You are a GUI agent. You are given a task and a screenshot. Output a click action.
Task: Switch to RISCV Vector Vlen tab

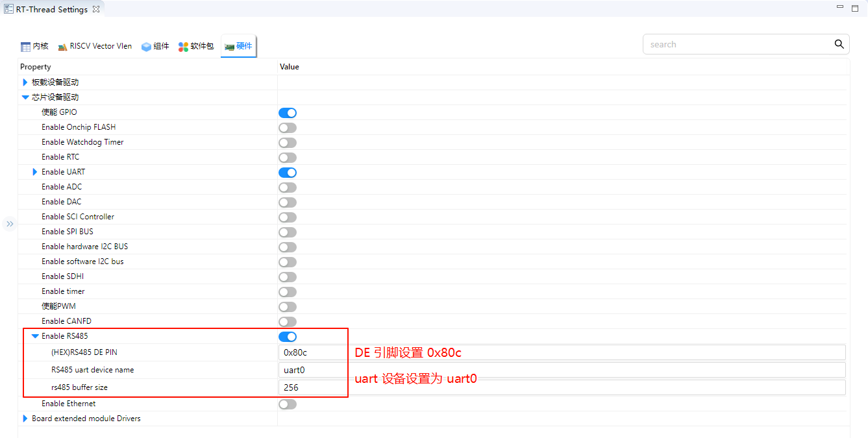(x=95, y=46)
